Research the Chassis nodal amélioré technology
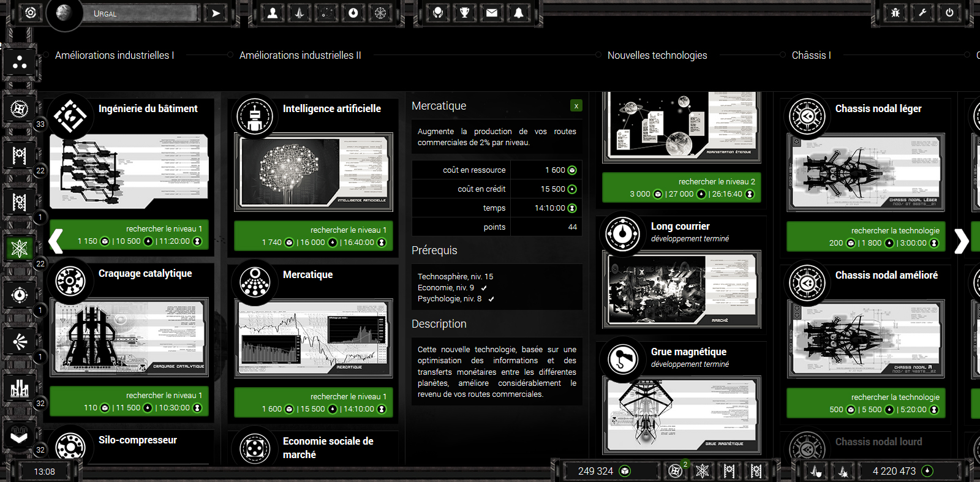Viewport: 980px width, 482px height. pyautogui.click(x=865, y=403)
